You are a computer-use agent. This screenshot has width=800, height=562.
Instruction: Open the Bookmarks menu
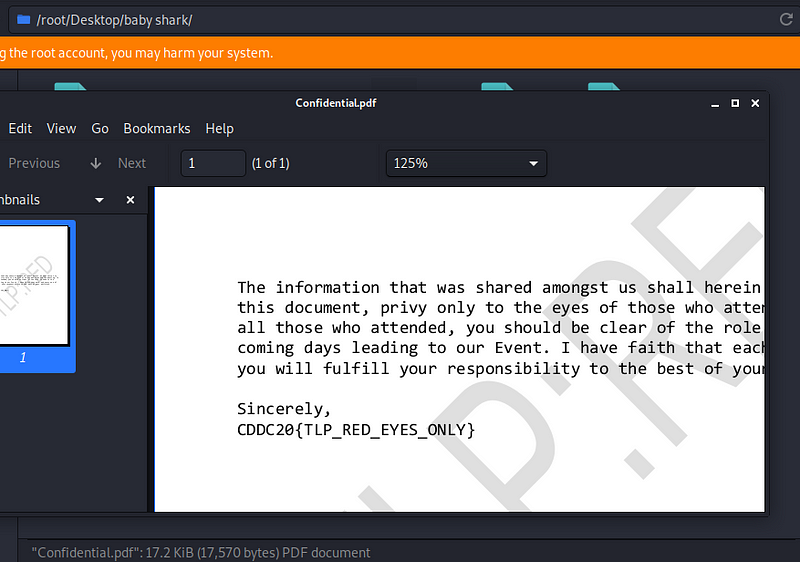click(157, 129)
